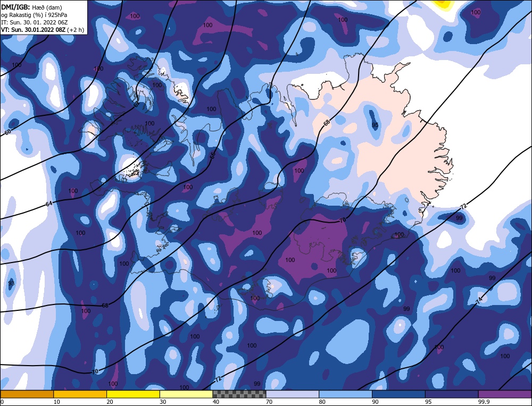The height and width of the screenshot is (406, 532).
Task: Click the '60' contour line label
Action: click(x=8, y=132)
